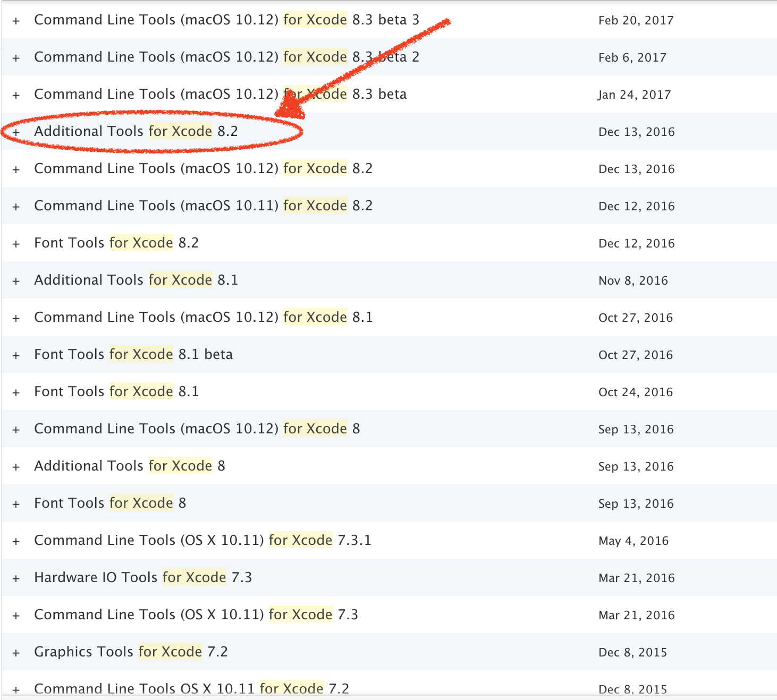Image resolution: width=777 pixels, height=700 pixels.
Task: Expand Font Tools for Xcode 8.1, Oct 24
Action: [16, 393]
